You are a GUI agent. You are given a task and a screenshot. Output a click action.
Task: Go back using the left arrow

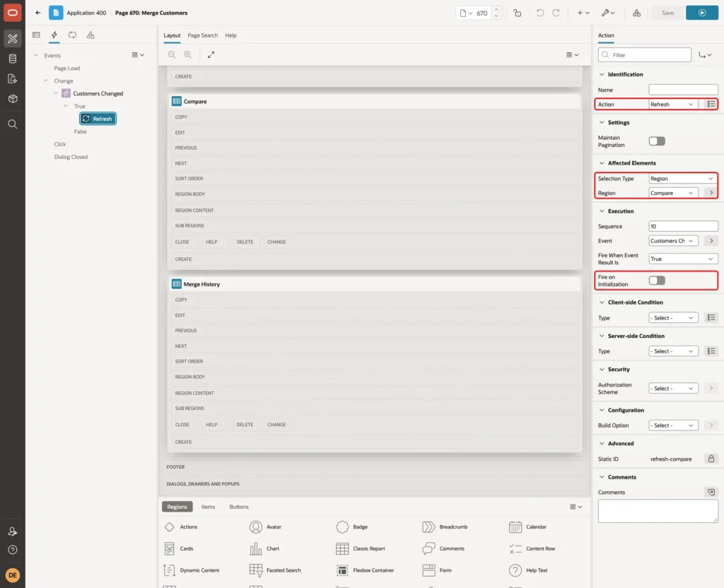[38, 13]
